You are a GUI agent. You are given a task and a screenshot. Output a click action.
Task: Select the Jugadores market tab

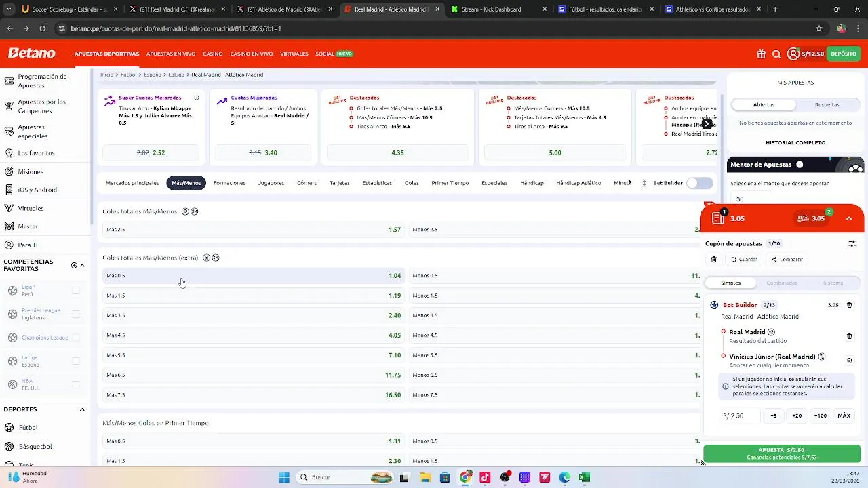[271, 183]
